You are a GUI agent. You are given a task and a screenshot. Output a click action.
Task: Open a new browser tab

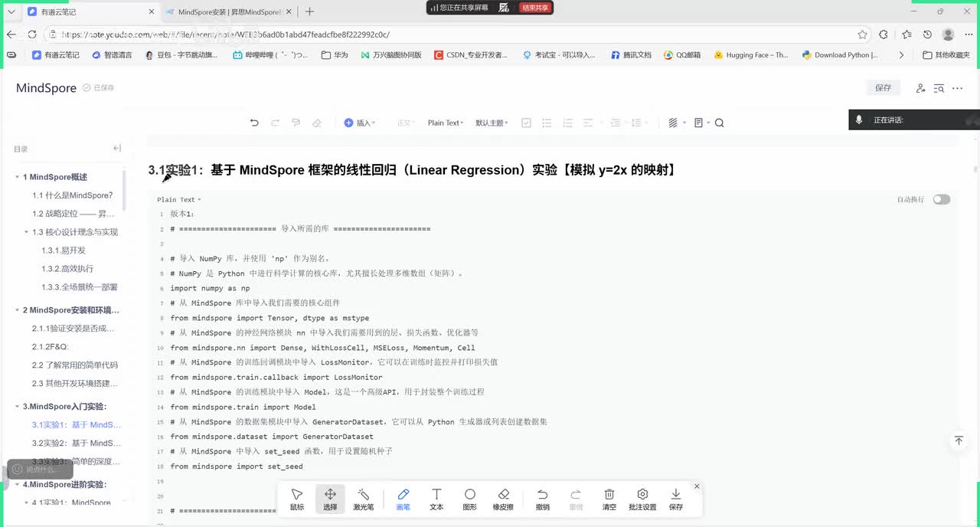(x=309, y=11)
